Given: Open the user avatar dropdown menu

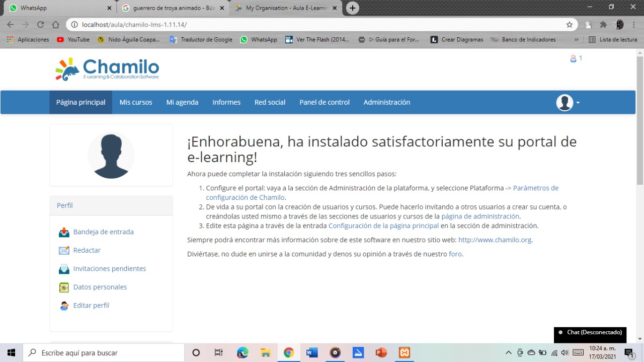Looking at the screenshot, I should point(567,102).
